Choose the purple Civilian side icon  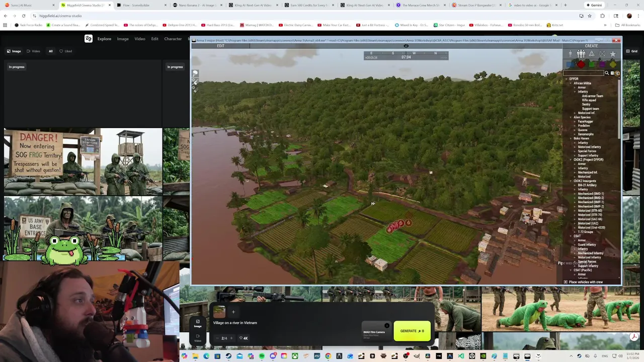coord(602,64)
